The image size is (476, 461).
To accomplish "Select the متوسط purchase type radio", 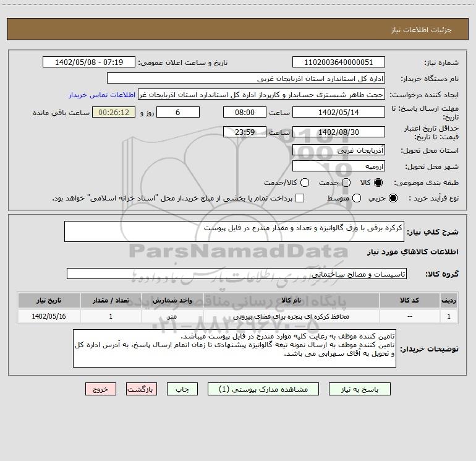I will (357, 198).
